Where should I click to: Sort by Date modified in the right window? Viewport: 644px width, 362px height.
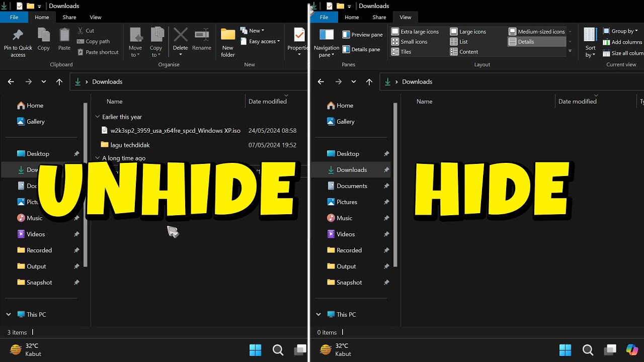click(x=578, y=102)
